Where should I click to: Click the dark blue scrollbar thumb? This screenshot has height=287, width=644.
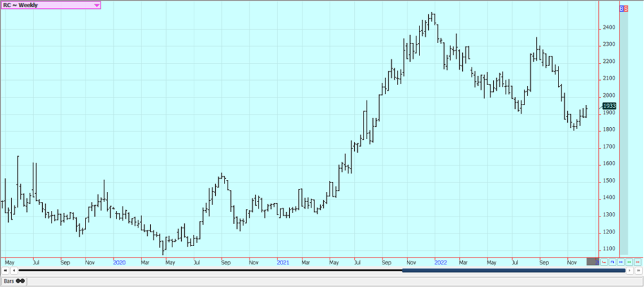pyautogui.click(x=513, y=271)
